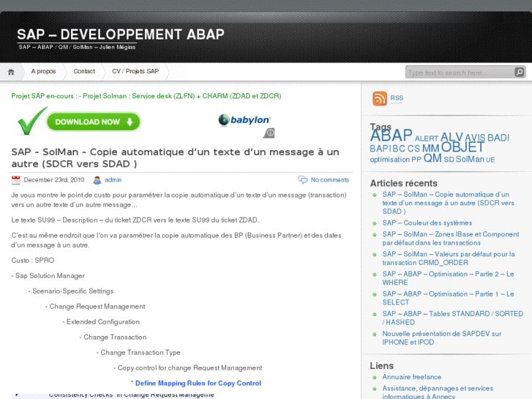Click the green checkmark ad image

point(32,121)
